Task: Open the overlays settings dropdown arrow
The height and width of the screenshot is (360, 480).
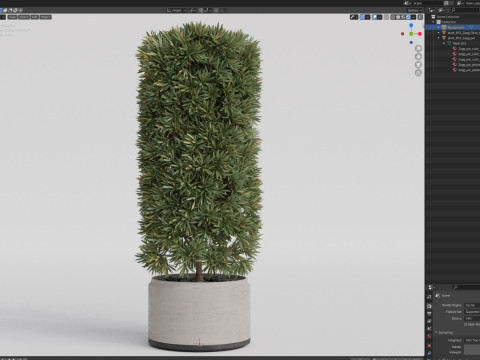Action: (379, 17)
